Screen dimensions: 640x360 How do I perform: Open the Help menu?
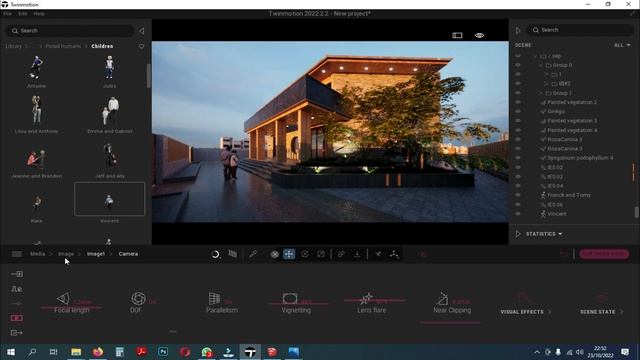coord(39,13)
